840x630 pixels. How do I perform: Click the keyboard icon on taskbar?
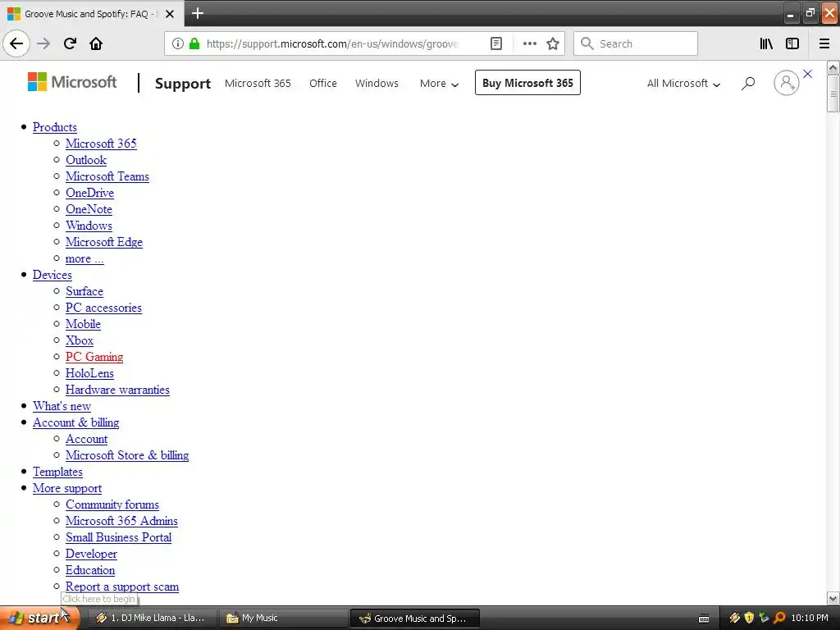(704, 619)
